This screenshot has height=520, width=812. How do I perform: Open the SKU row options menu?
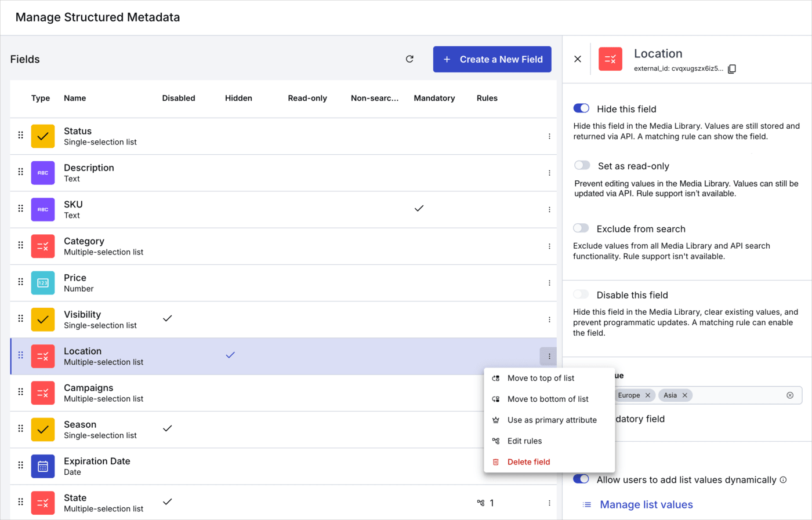point(549,209)
